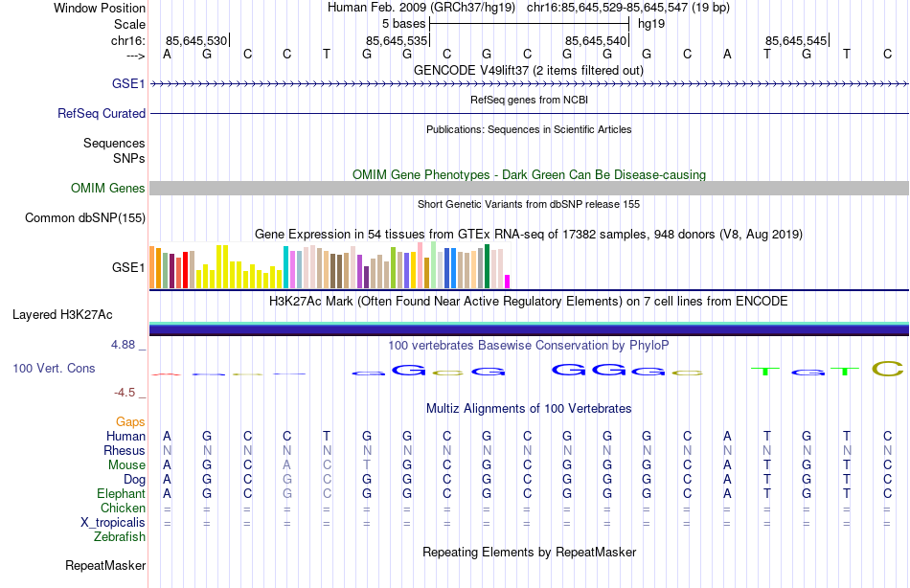Click the RefSeq genes from NCBI title

click(529, 100)
